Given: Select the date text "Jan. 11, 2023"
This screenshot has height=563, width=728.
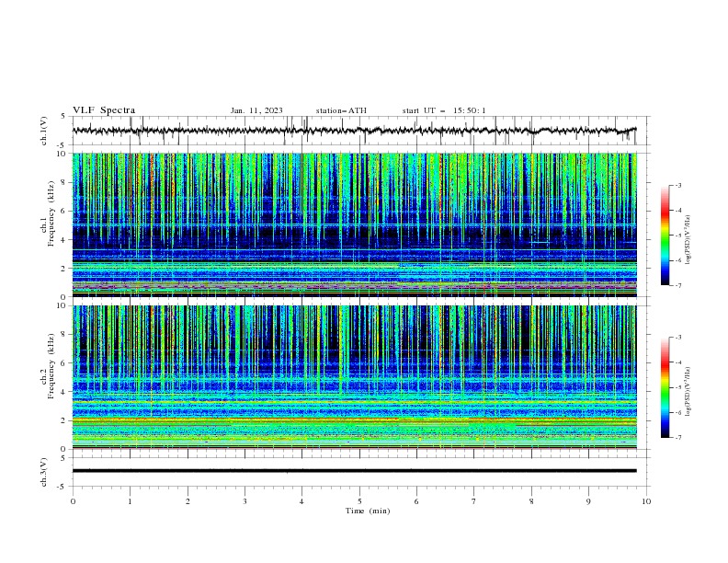Looking at the screenshot, I should [x=256, y=110].
